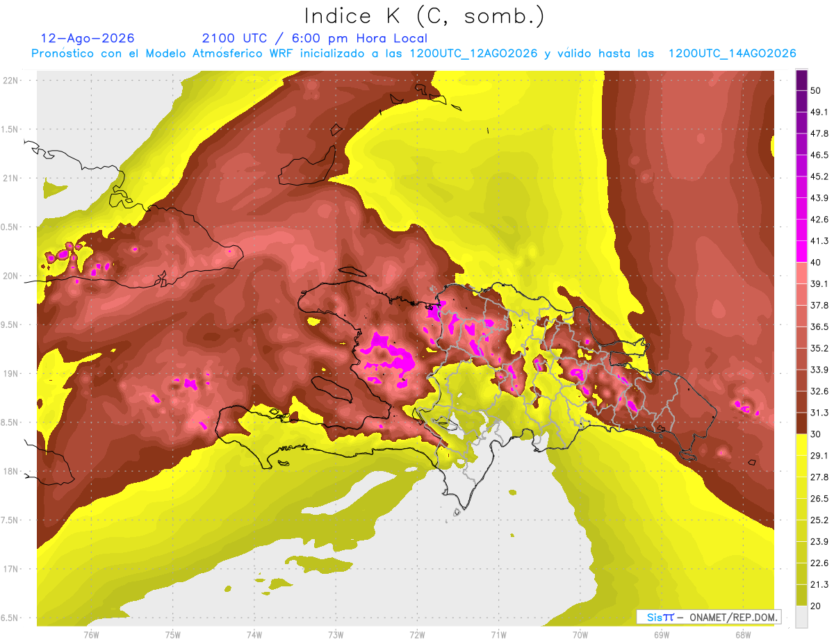Click the '27.8' value on the color scale
This screenshot has width=834, height=644.
point(819,477)
